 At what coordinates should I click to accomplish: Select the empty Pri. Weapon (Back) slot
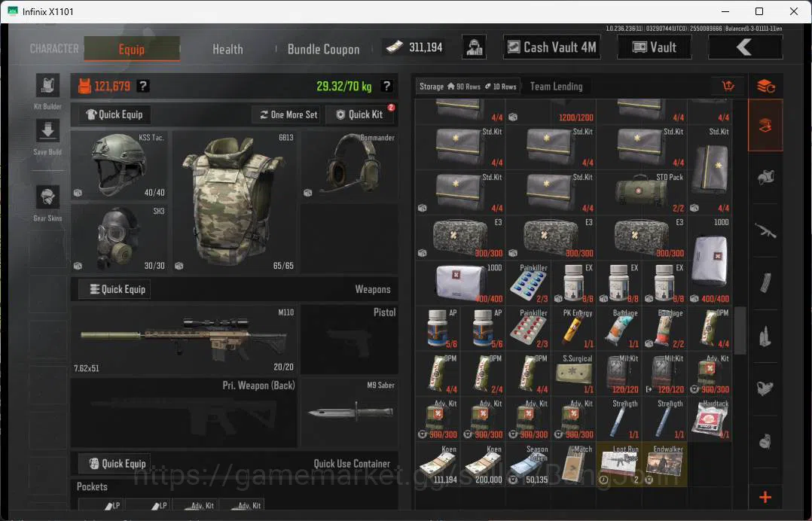tap(184, 413)
